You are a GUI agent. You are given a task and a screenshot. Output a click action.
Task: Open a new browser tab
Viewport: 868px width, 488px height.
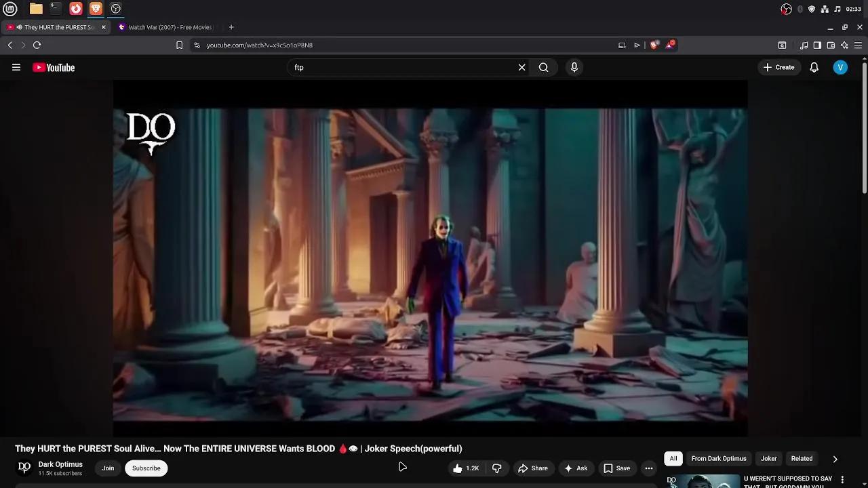tap(231, 27)
